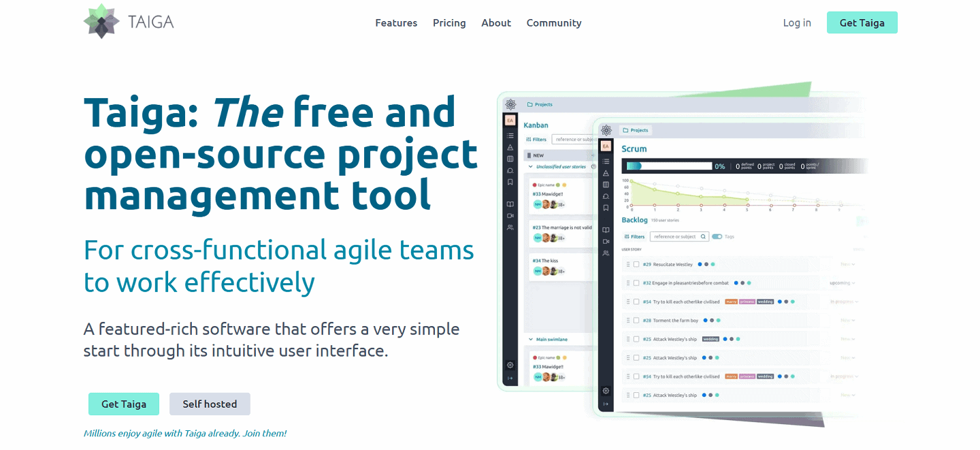
Task: Collapse the Unclassified user stories section
Action: click(530, 166)
